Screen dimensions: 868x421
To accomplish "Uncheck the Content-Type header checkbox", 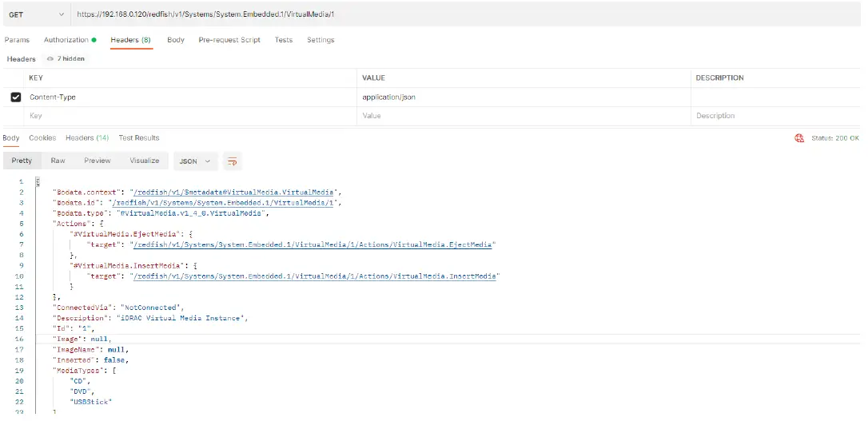I will click(16, 97).
